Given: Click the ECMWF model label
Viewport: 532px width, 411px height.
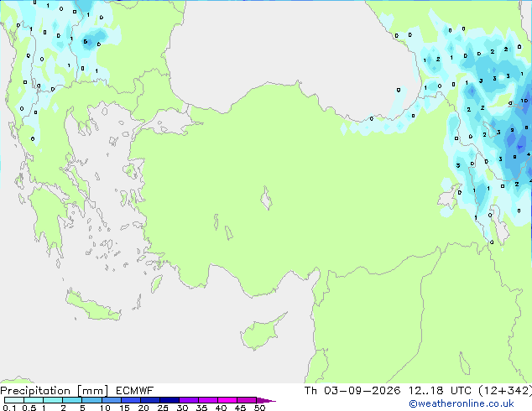Looking at the screenshot, I should [135, 391].
